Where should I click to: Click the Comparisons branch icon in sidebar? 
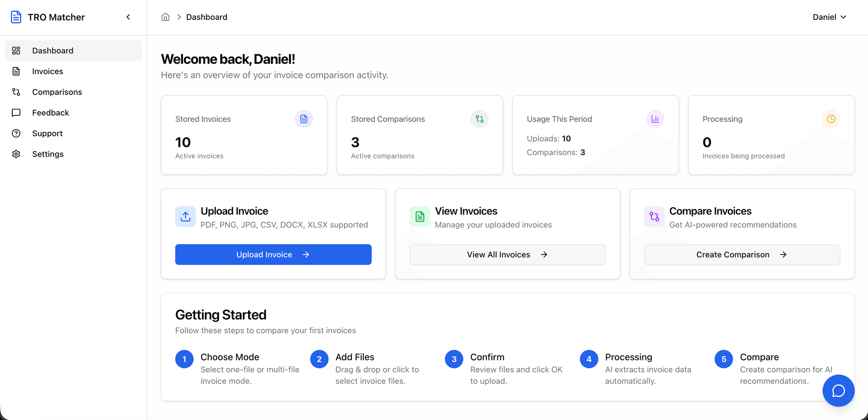click(16, 92)
